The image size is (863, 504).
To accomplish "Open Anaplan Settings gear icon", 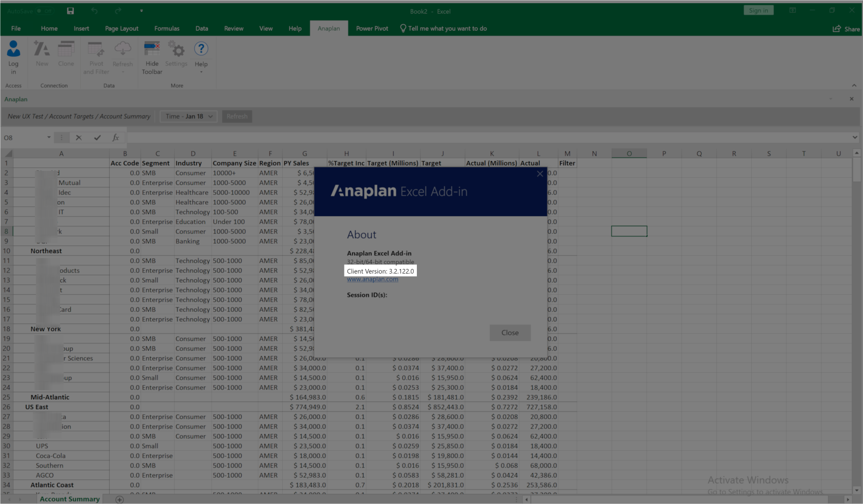I will point(176,49).
